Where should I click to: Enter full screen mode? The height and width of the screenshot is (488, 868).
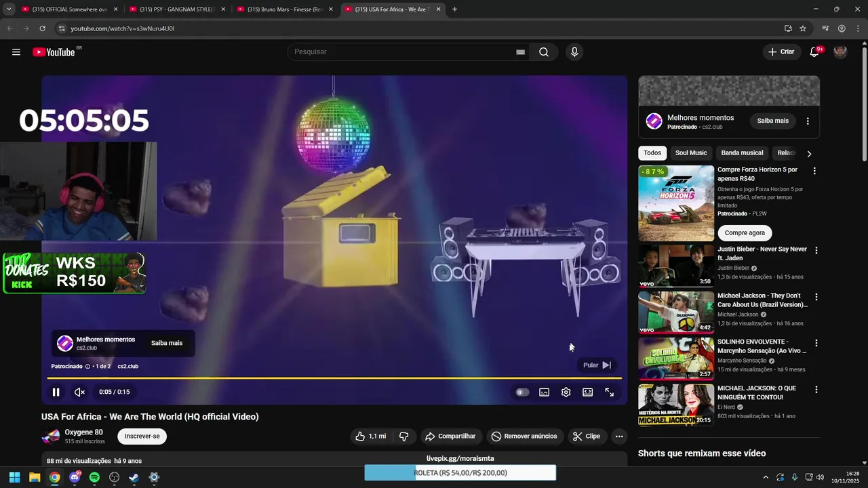coord(610,392)
